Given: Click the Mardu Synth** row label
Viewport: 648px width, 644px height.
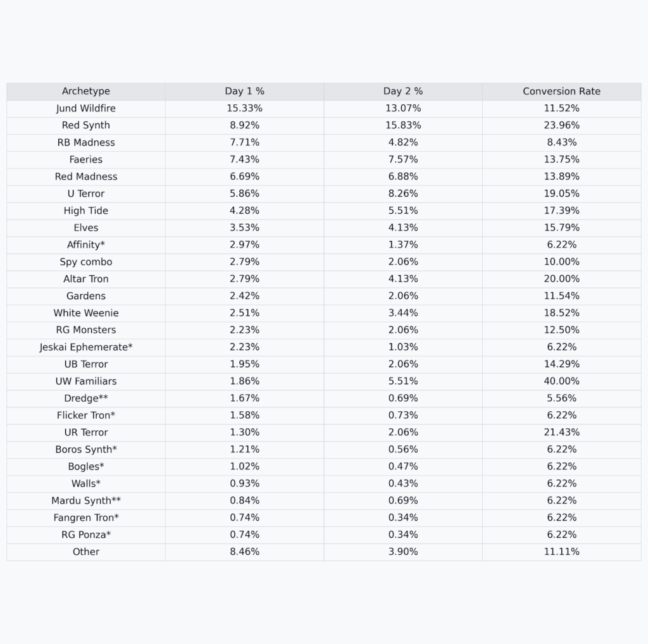Looking at the screenshot, I should coord(86,500).
